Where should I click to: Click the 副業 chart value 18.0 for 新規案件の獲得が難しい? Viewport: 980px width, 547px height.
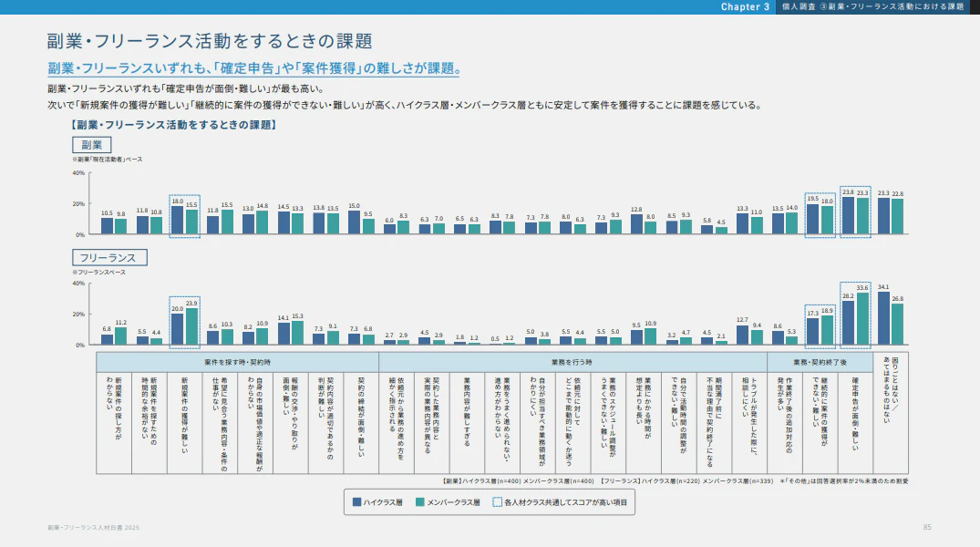click(178, 201)
